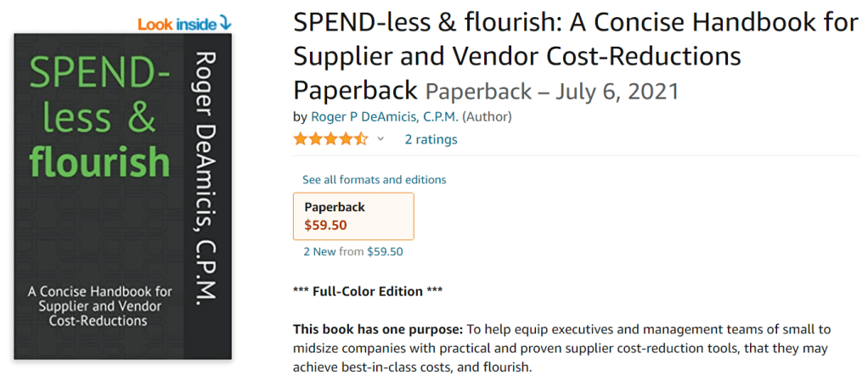Open the "2 New from $59.50" offers
The height and width of the screenshot is (381, 868).
tap(353, 251)
